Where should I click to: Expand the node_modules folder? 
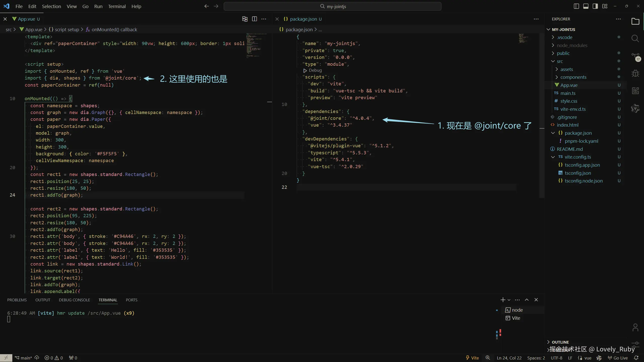tap(572, 45)
